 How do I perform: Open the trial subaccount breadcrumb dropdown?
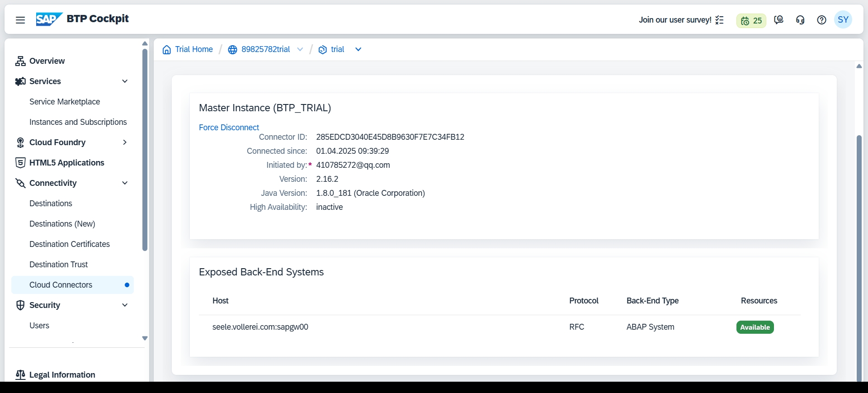point(358,50)
